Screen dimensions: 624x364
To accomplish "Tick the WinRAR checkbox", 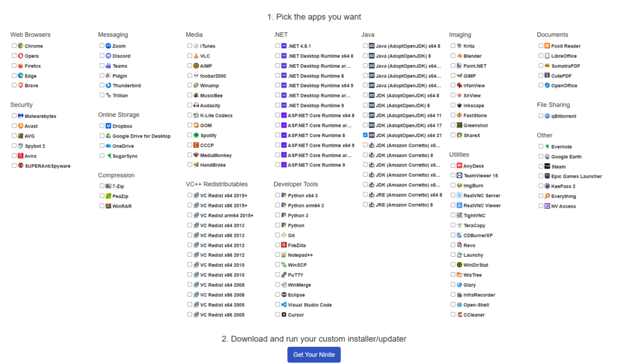I will [x=102, y=206].
